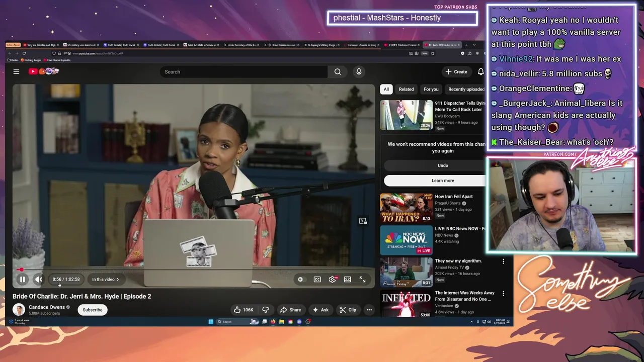Dislike the video
The width and height of the screenshot is (644, 362).
click(x=265, y=310)
